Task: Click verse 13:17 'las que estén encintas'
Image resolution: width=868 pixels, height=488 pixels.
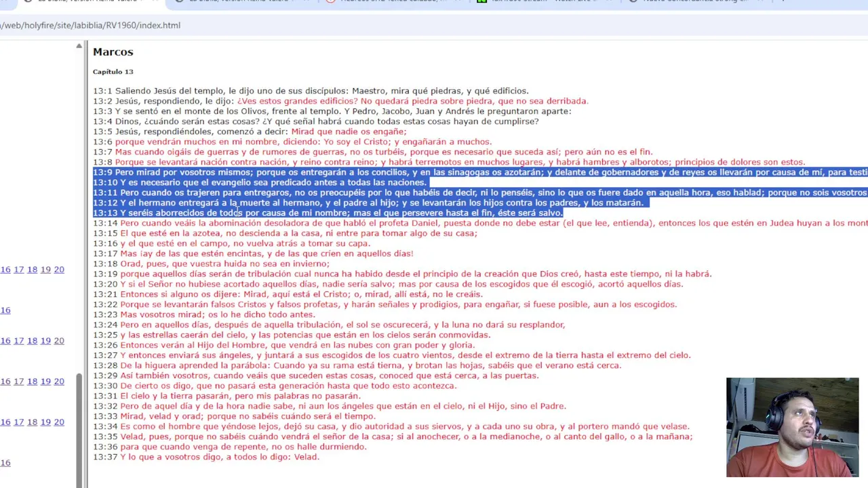Action: click(x=253, y=253)
